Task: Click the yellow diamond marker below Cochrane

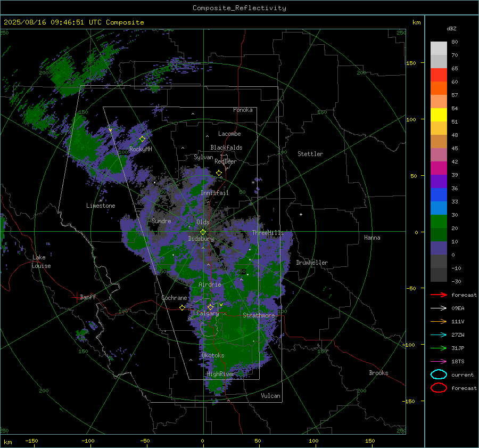Action: 183,308
